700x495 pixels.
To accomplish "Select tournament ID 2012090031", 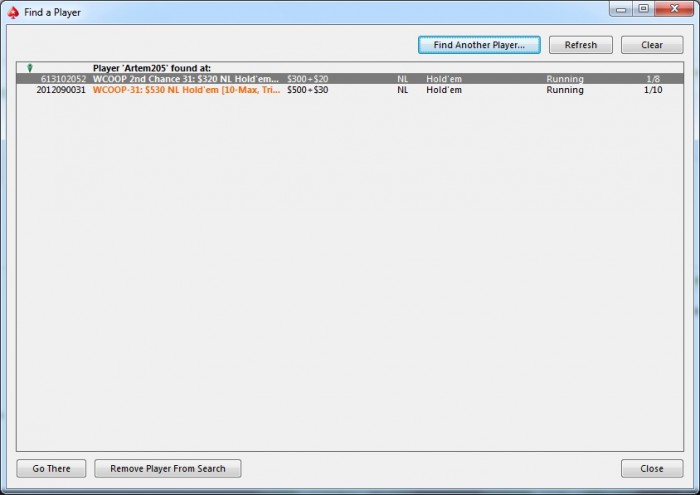I will tap(61, 90).
